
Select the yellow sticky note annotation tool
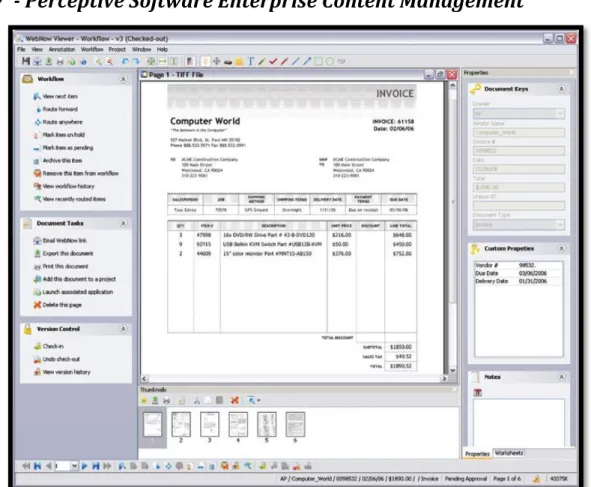point(239,61)
